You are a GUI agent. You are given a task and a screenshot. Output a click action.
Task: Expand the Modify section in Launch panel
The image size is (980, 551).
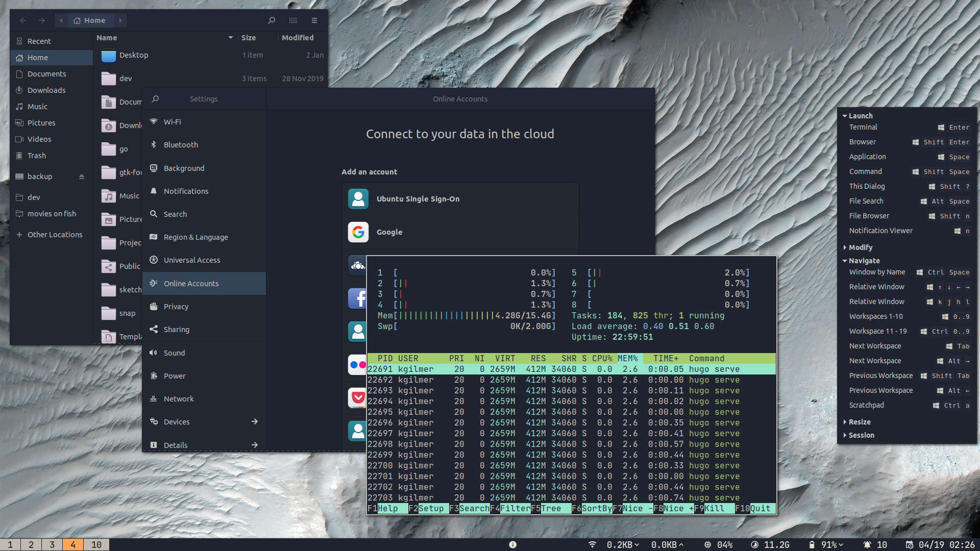pyautogui.click(x=860, y=247)
